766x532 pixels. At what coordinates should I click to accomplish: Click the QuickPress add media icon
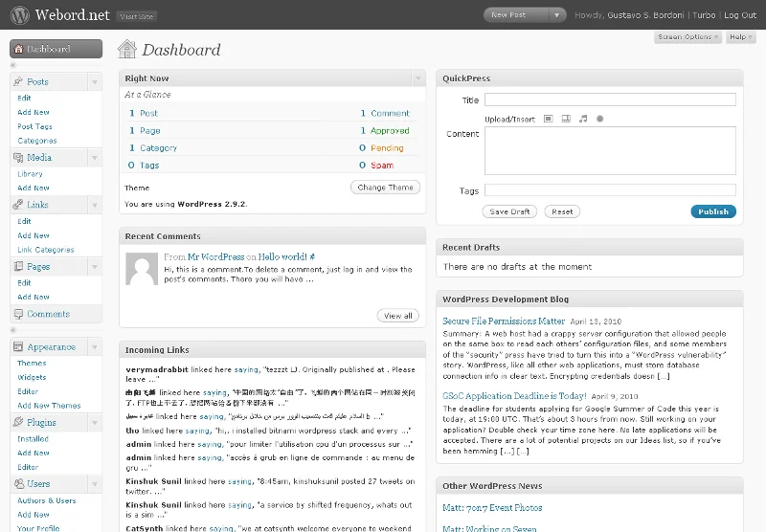pyautogui.click(x=600, y=119)
